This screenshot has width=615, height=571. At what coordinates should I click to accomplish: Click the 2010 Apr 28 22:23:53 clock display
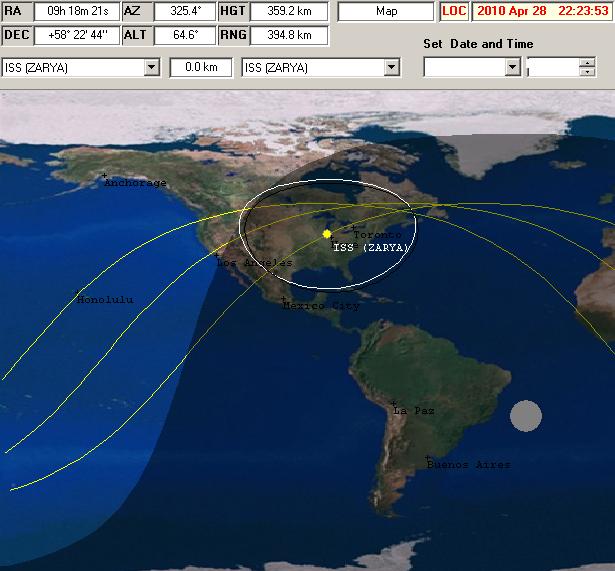click(x=543, y=11)
